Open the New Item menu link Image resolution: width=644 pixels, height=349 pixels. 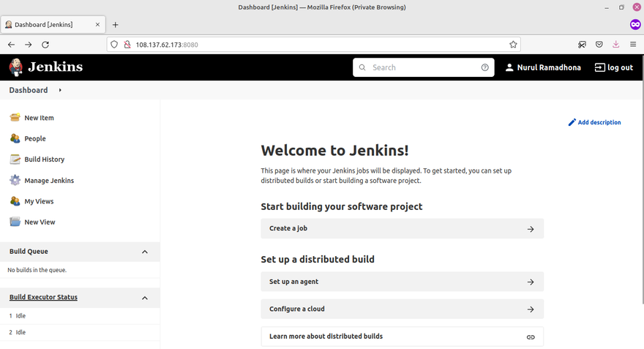[39, 118]
